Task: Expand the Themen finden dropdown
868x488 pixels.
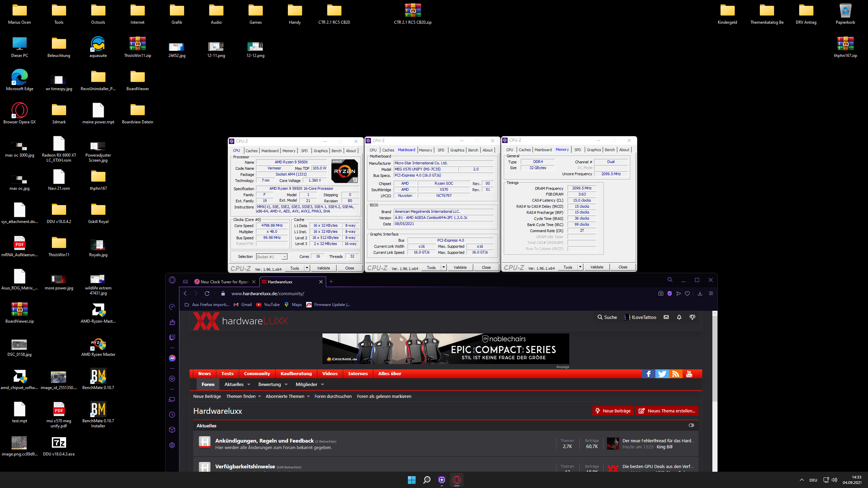Action: [x=259, y=396]
